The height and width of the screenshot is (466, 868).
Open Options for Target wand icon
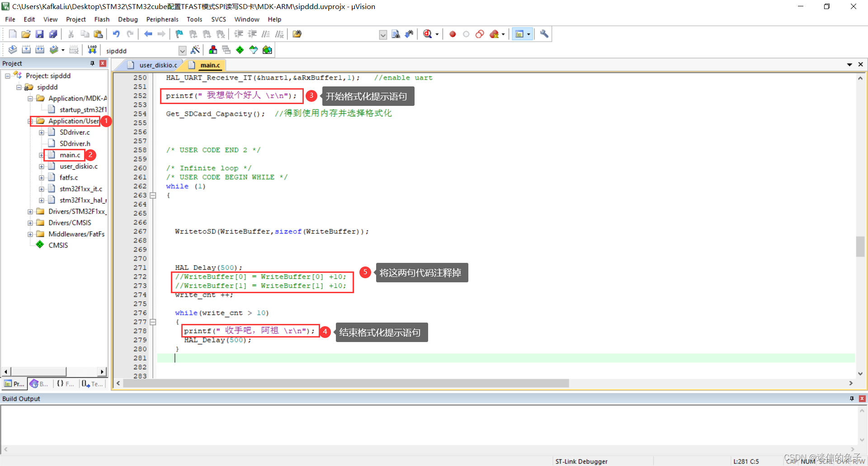195,50
